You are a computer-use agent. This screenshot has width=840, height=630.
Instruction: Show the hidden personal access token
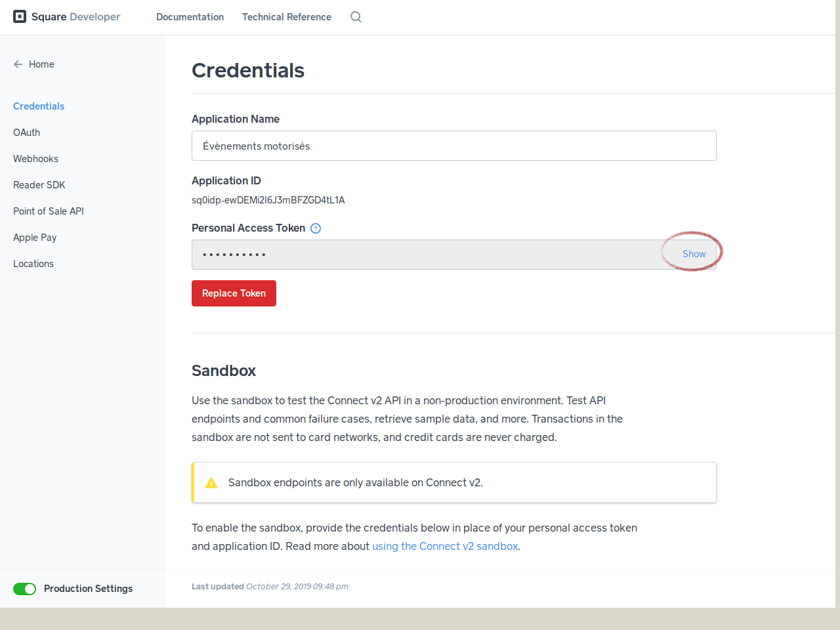pyautogui.click(x=694, y=254)
